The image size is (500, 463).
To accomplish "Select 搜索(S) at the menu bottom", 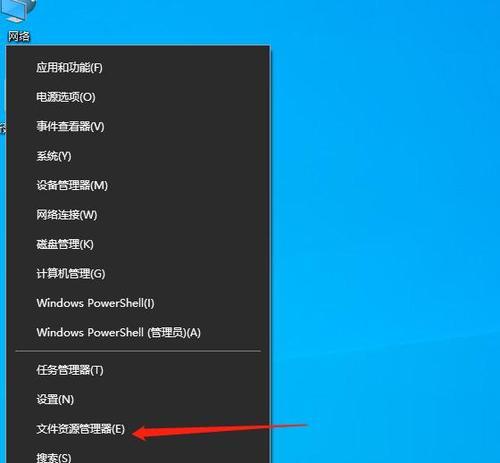I will click(138, 454).
